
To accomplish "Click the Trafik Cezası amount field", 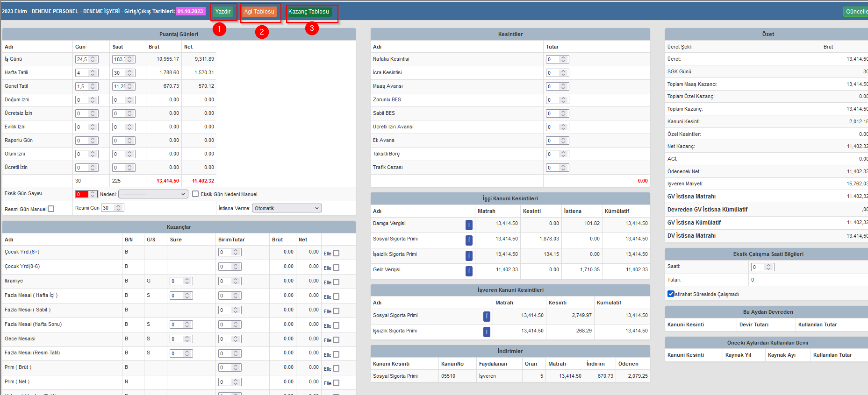I will (x=558, y=168).
